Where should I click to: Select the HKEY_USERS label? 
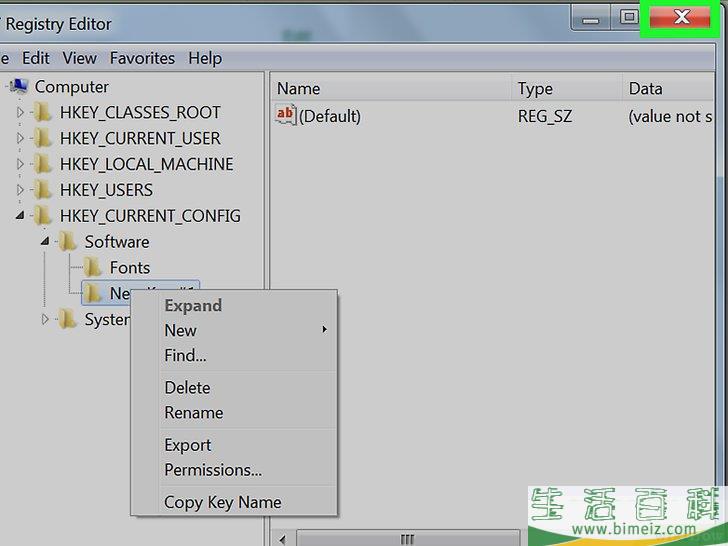pos(106,190)
